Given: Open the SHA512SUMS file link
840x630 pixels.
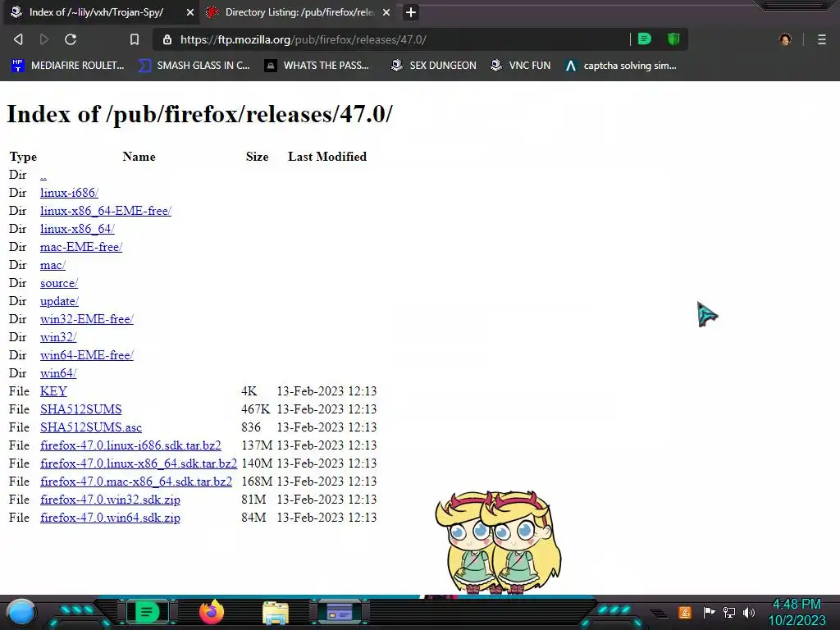Looking at the screenshot, I should click(81, 409).
